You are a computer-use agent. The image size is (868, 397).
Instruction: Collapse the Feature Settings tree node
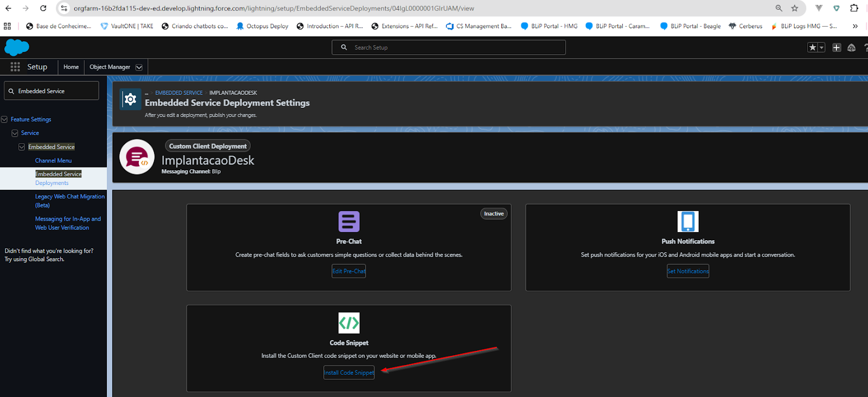[4, 119]
